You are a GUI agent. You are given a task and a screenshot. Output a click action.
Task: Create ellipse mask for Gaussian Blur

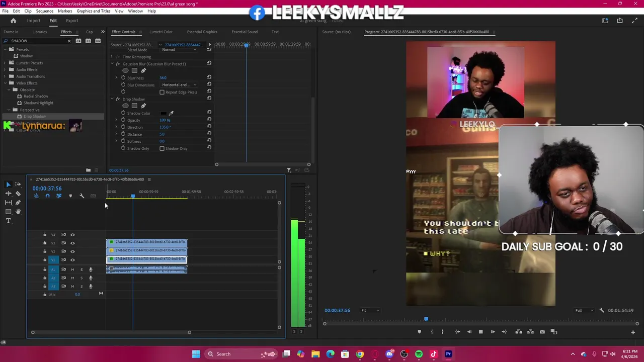click(x=125, y=70)
